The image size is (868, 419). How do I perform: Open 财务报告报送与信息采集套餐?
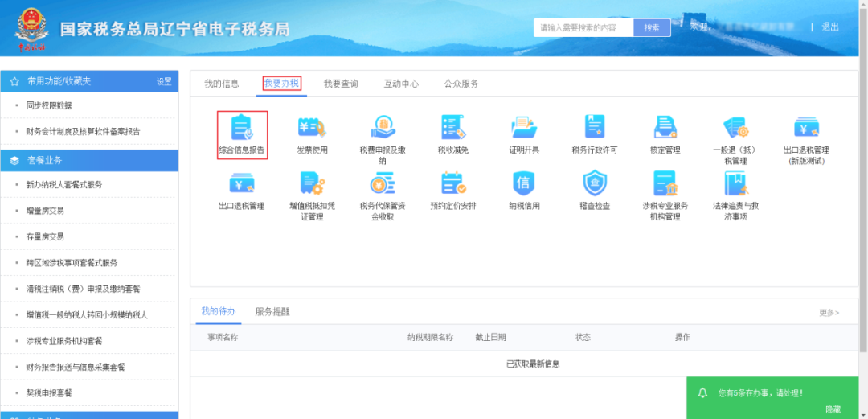point(76,367)
